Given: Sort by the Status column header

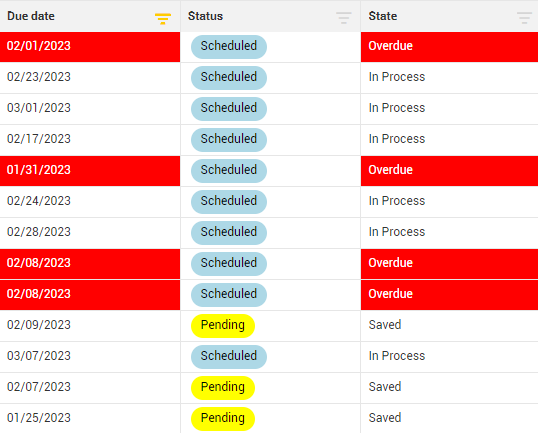Looking at the screenshot, I should 206,16.
